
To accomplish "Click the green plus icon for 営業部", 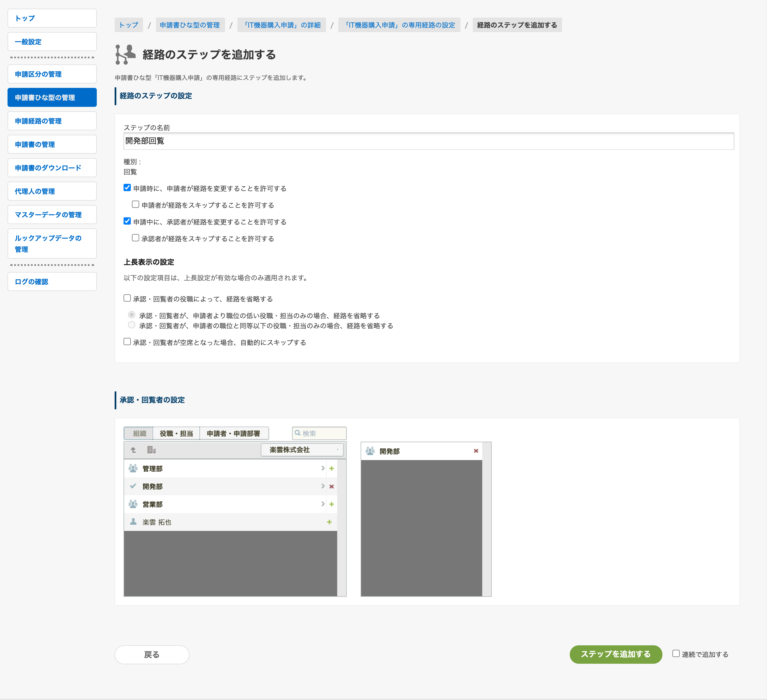I will tap(331, 504).
